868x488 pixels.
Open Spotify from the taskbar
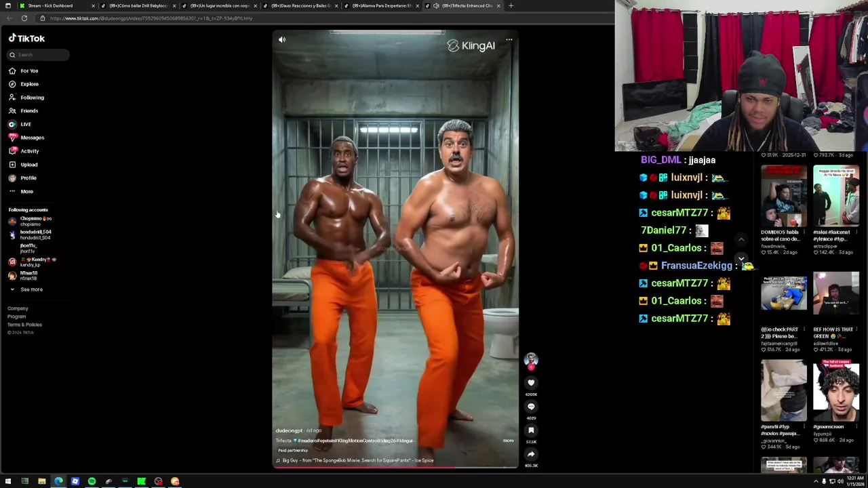[92, 481]
